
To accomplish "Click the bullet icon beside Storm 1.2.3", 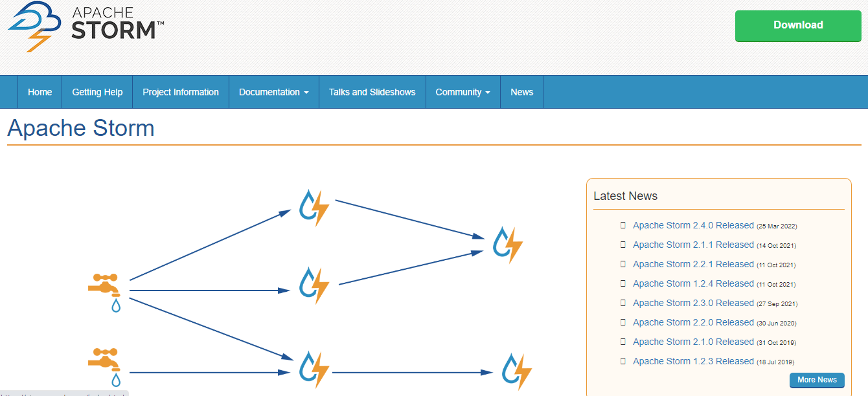I will tap(622, 361).
